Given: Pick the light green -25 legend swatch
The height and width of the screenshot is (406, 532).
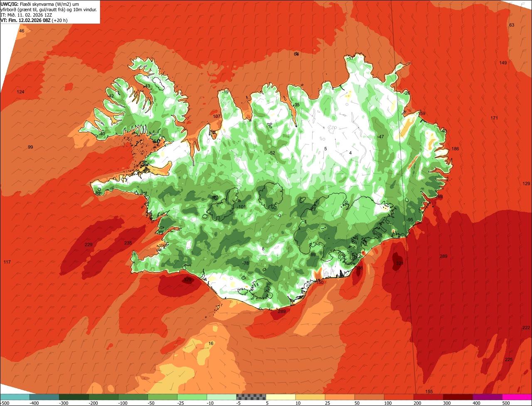Looking at the screenshot, I should (x=192, y=397).
